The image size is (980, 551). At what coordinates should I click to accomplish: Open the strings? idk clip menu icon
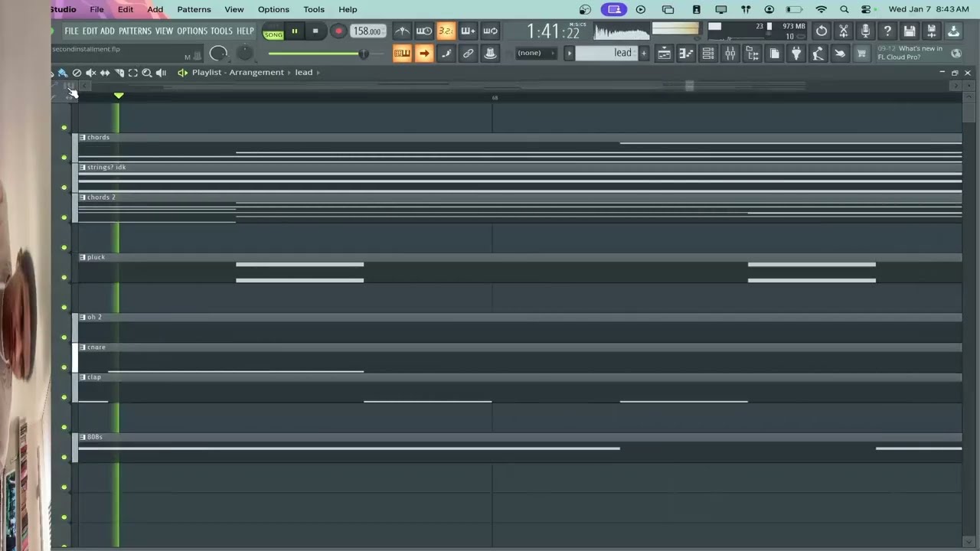[x=83, y=168]
